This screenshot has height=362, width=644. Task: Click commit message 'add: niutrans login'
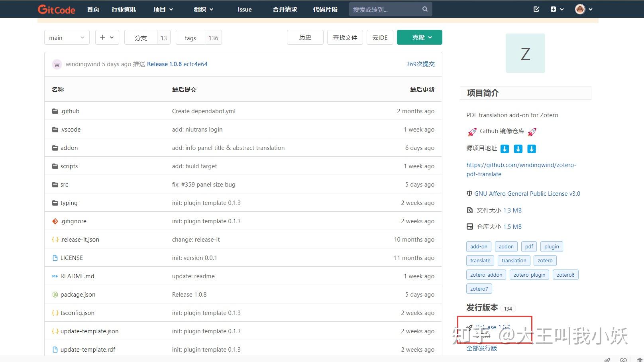[x=197, y=130]
